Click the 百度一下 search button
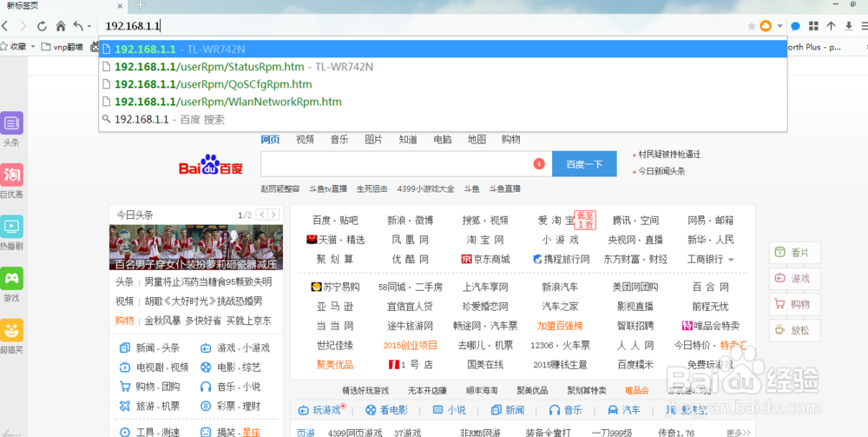 click(x=584, y=164)
